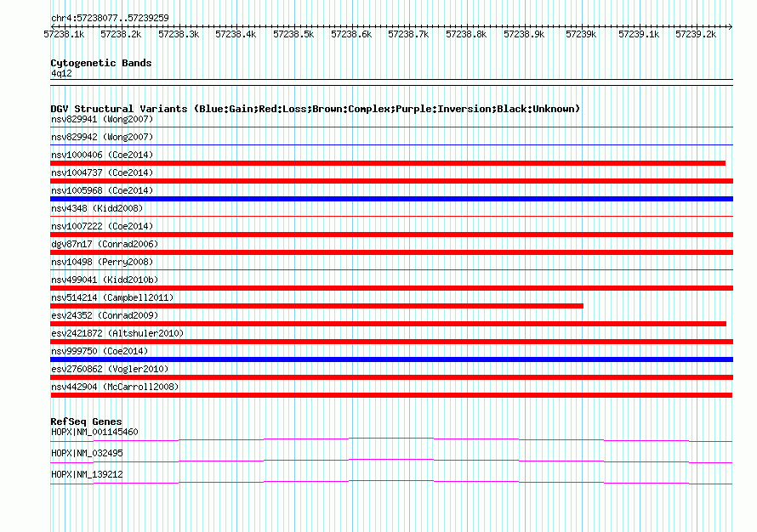
Task: Click the red loss bar under nsv1000406
Action: 388,163
